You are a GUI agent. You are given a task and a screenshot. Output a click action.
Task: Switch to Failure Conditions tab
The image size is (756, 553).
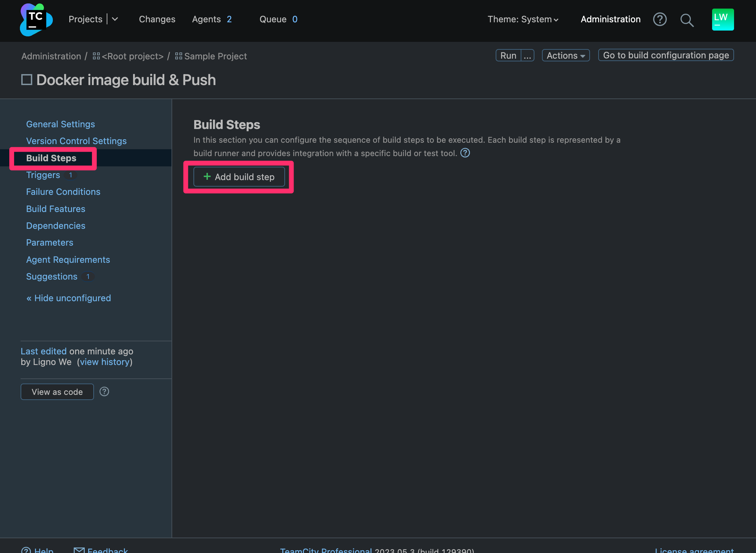(x=63, y=192)
